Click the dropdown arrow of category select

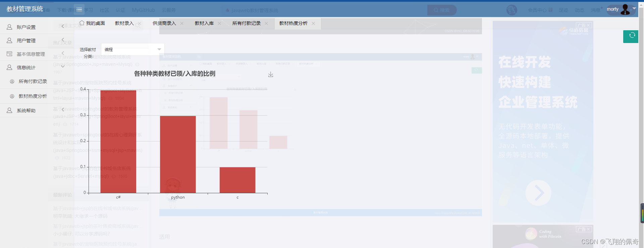pyautogui.click(x=159, y=49)
